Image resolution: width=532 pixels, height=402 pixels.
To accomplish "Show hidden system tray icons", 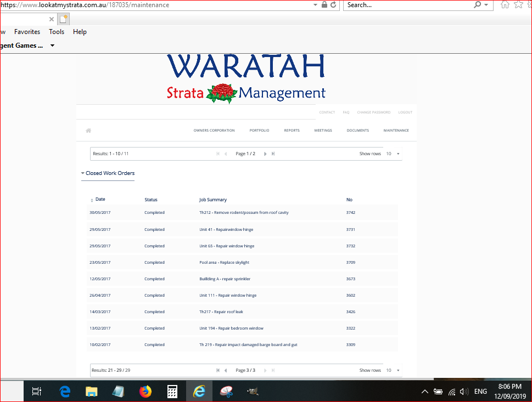I will 425,392.
